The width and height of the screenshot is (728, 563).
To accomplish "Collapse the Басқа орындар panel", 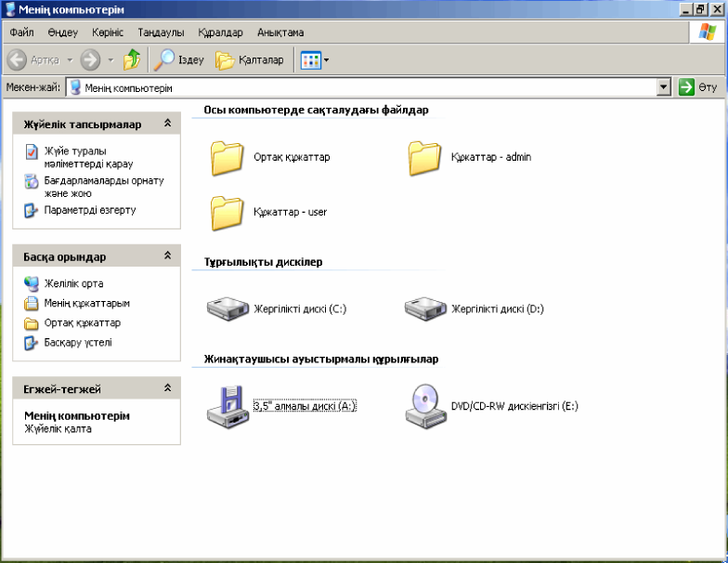I will (x=167, y=255).
